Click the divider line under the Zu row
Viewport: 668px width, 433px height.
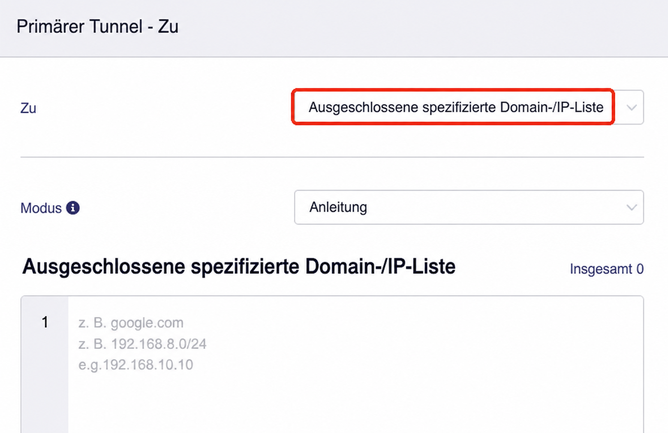[332, 157]
